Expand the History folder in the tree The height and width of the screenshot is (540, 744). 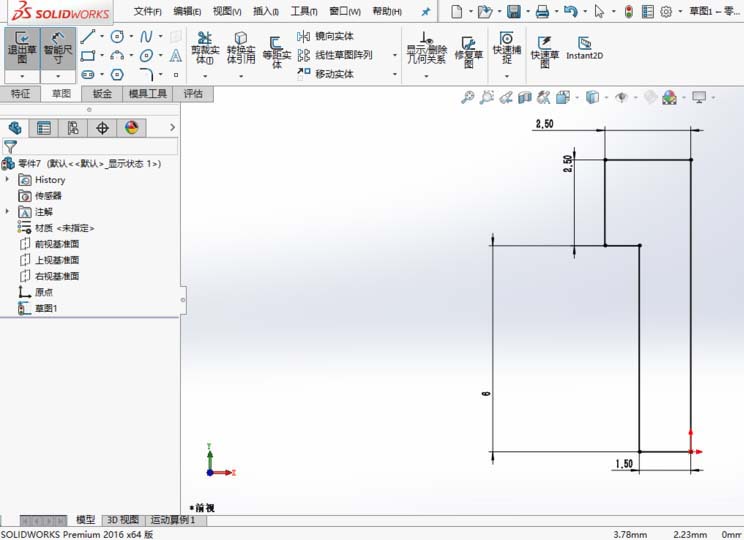coord(8,180)
